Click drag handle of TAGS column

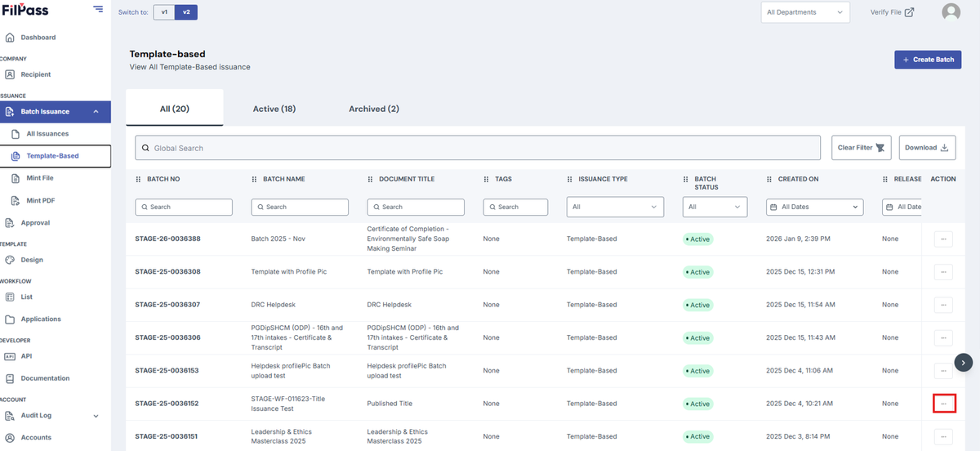tap(487, 179)
